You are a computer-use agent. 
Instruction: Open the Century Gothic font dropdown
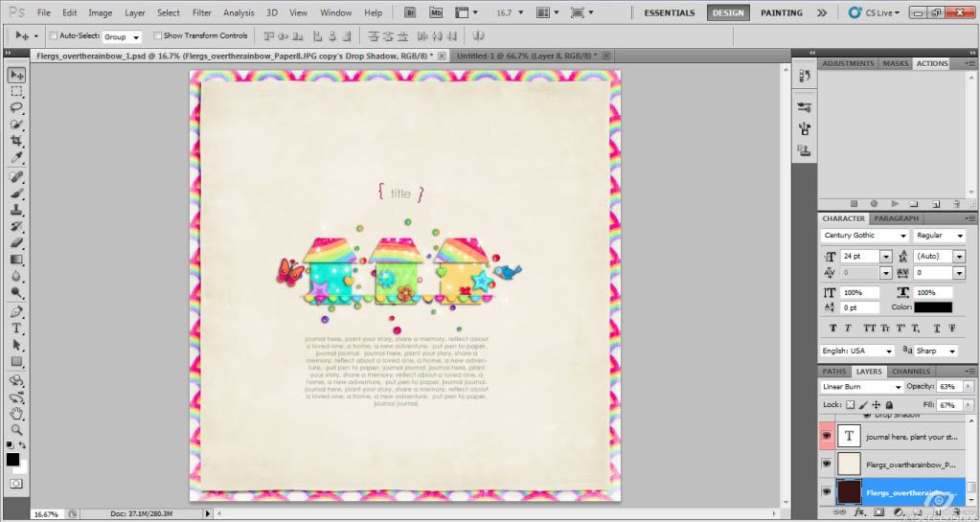point(902,236)
